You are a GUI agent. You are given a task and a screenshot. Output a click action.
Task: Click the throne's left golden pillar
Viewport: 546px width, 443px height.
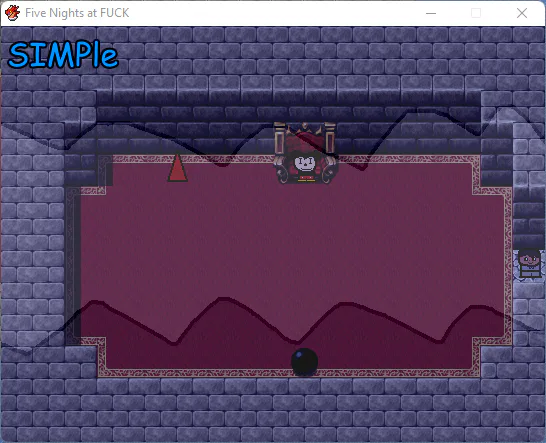(x=279, y=138)
